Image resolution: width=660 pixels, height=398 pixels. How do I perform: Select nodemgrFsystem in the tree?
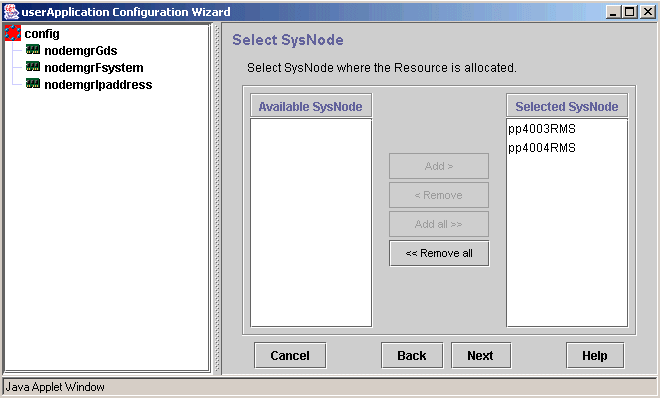[x=93, y=67]
